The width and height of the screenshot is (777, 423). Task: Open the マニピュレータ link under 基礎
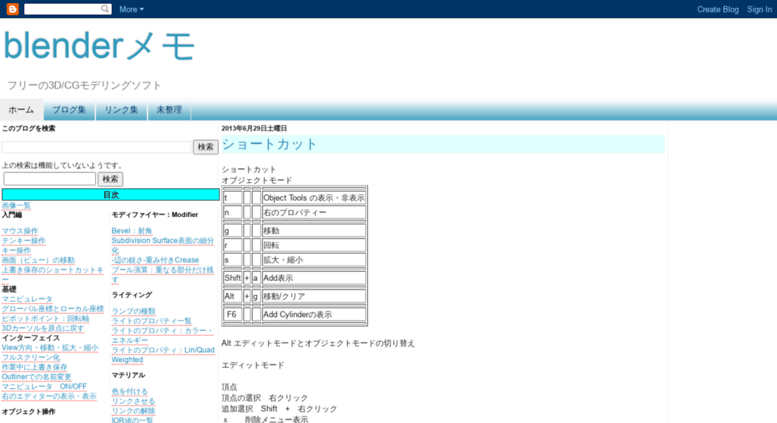(27, 299)
